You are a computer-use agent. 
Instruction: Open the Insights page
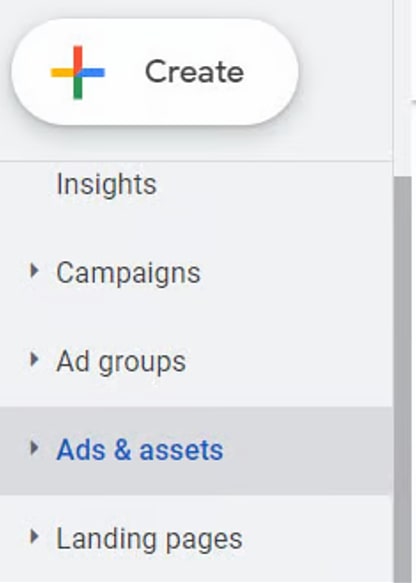coord(106,184)
